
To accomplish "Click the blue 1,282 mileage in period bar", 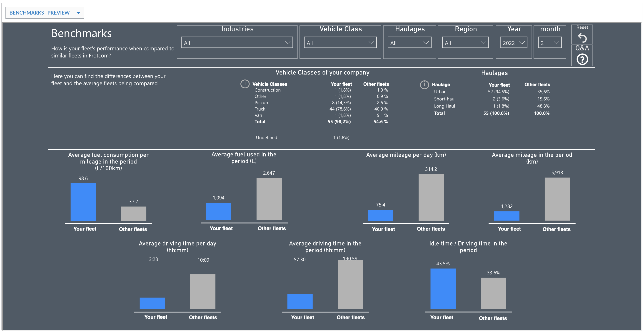I will pos(507,216).
